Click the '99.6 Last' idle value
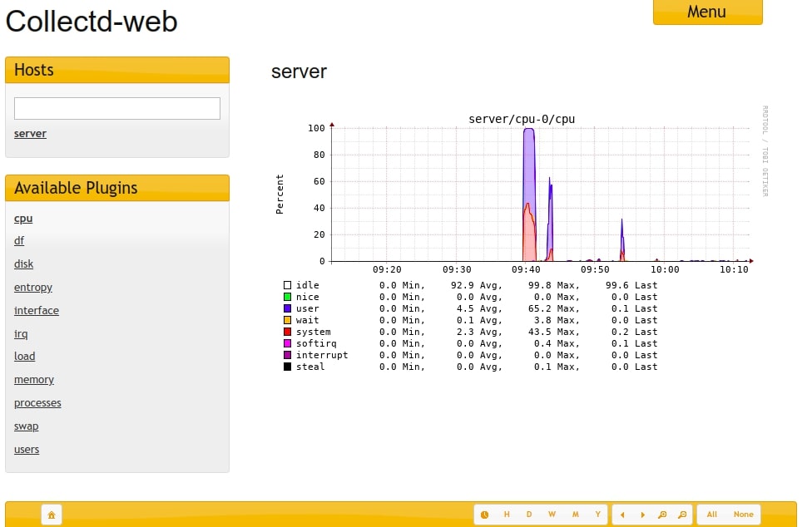Viewport: 812px width, 527px height. click(631, 285)
